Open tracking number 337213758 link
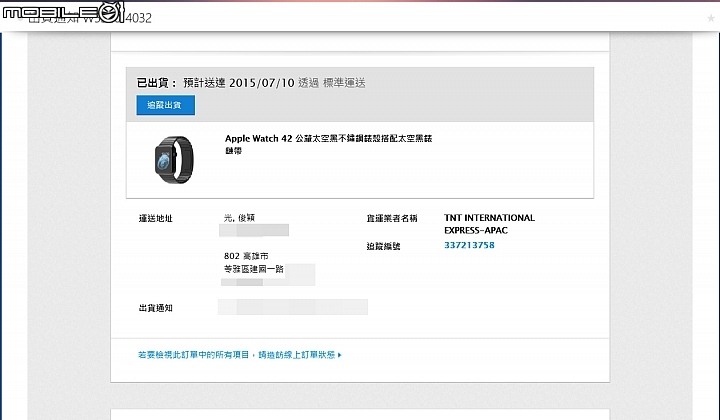Screen dimensions: 720x420 (x=469, y=245)
